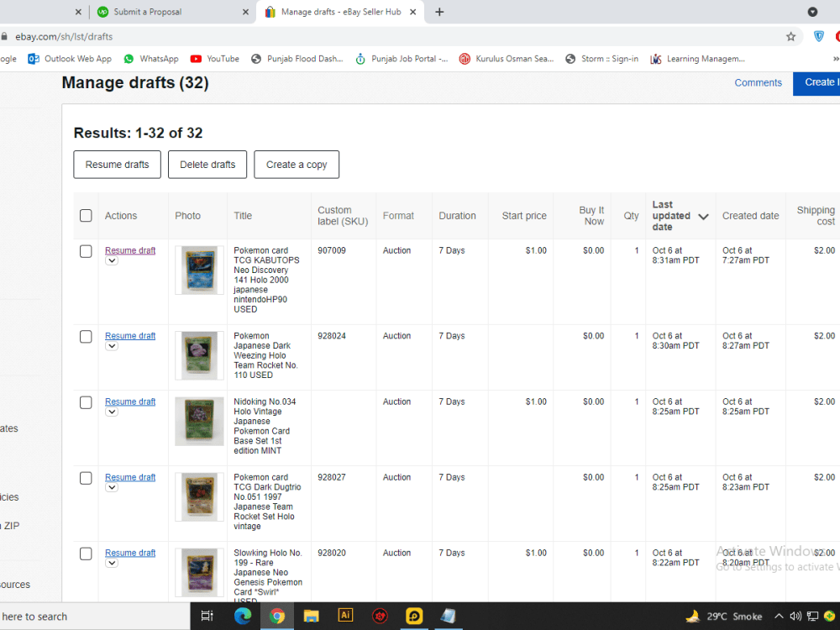840x630 pixels.
Task: Click the shield extension icon in toolbar
Action: coord(818,36)
